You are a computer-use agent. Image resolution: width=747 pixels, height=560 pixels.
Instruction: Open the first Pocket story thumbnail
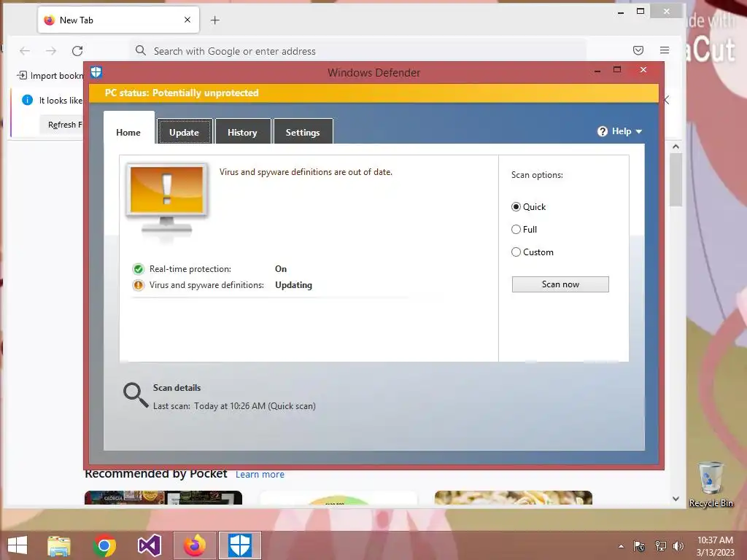163,497
